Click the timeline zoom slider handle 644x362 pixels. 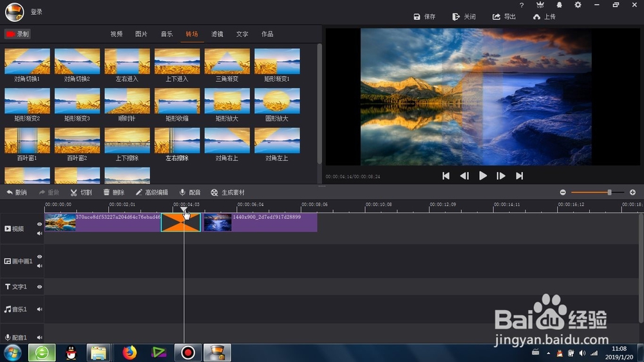pos(609,193)
